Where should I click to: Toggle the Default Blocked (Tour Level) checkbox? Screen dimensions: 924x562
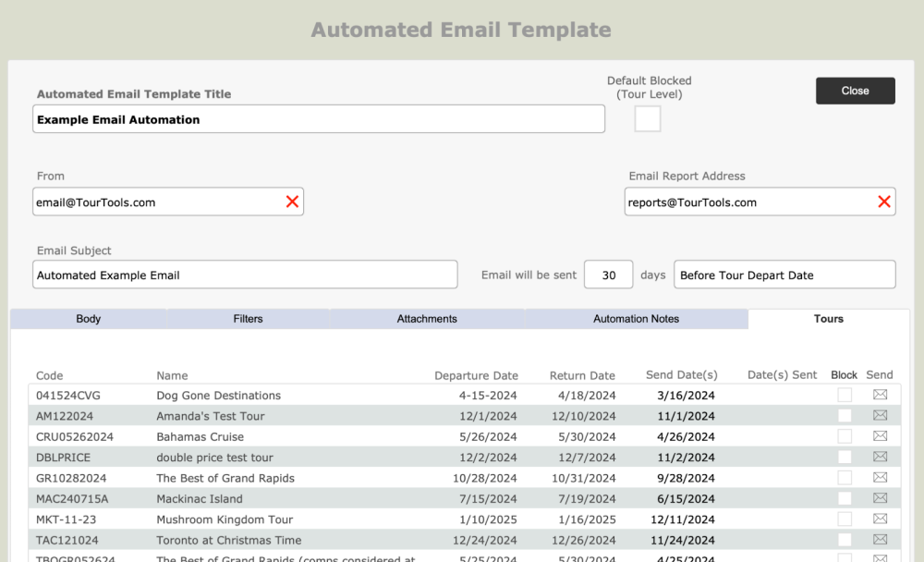(x=648, y=119)
